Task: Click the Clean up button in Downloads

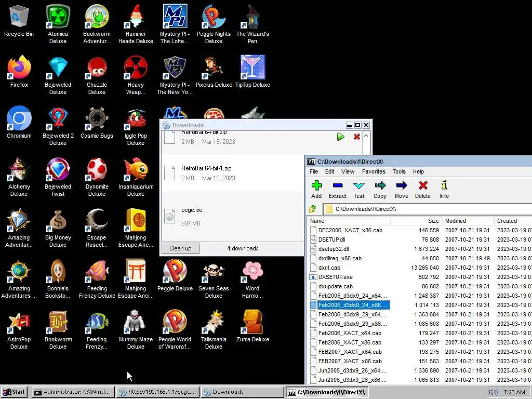Action: (180, 248)
